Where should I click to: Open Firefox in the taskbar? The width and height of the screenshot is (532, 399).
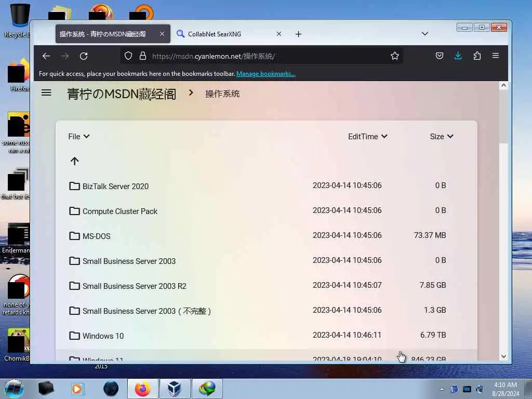pyautogui.click(x=142, y=389)
